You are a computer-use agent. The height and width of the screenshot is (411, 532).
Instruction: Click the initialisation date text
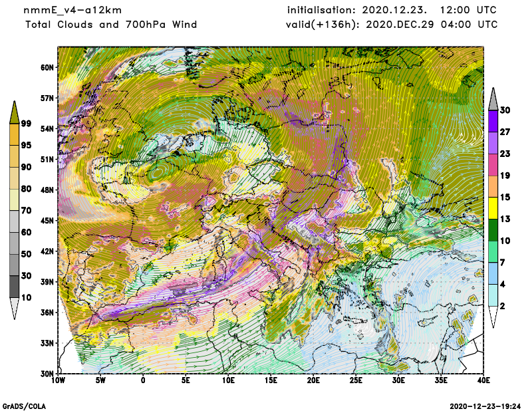[392, 10]
